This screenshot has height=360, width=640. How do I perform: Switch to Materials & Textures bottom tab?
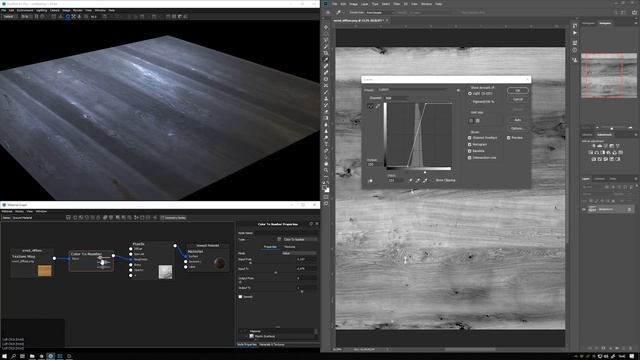(x=272, y=344)
